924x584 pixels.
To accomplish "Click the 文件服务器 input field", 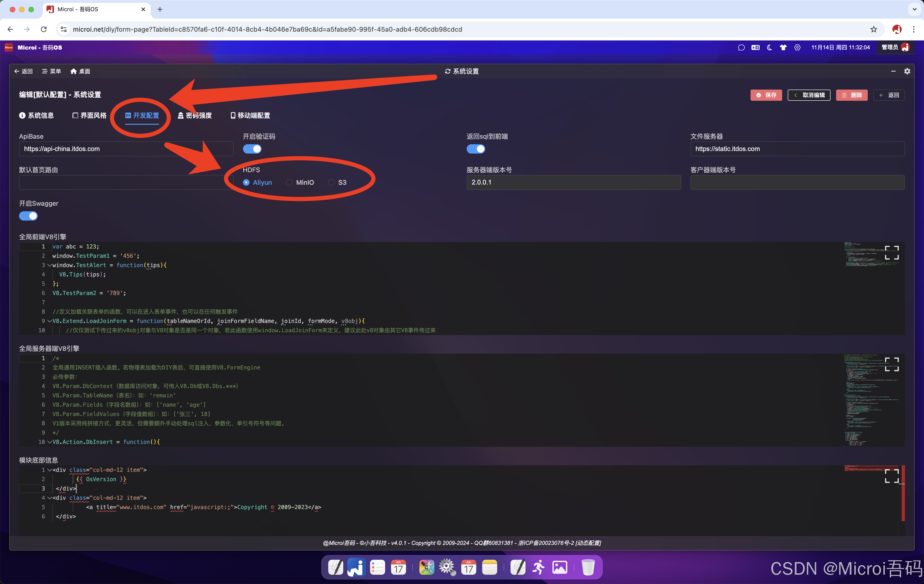I will point(797,149).
